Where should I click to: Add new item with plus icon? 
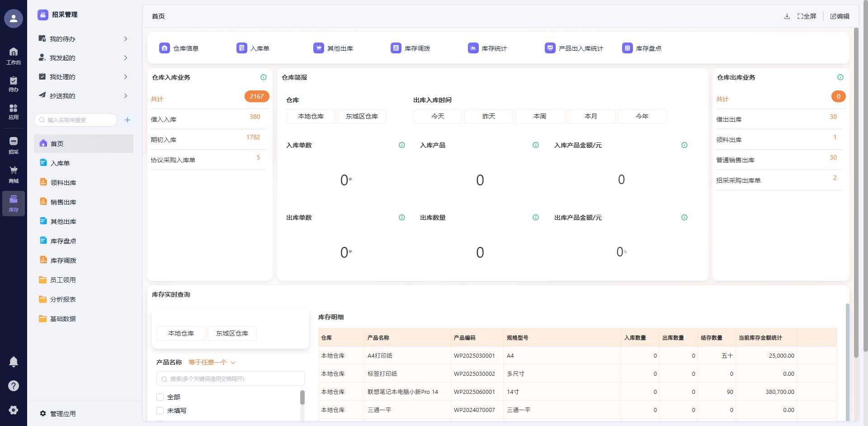pos(127,120)
